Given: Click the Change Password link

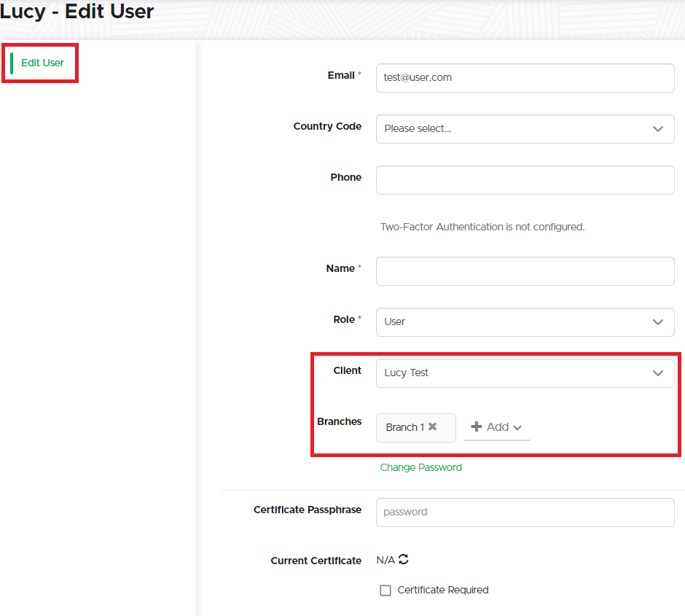Looking at the screenshot, I should coord(421,467).
